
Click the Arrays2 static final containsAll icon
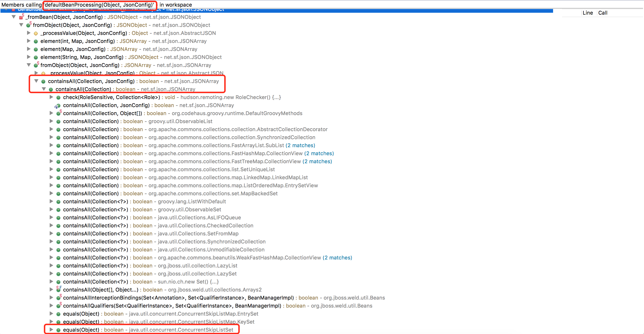point(59,289)
